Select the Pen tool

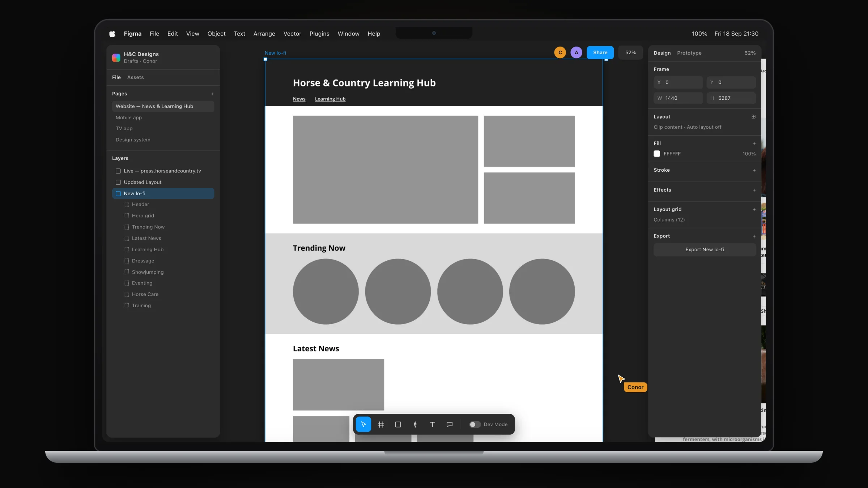(415, 424)
